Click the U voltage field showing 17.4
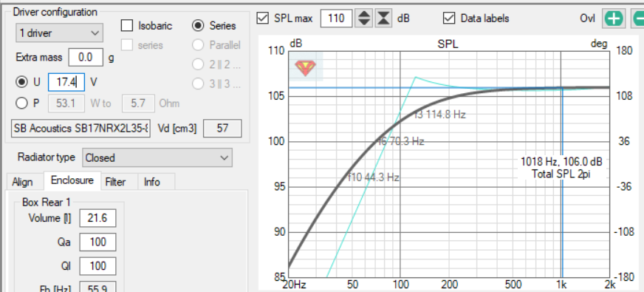This screenshot has width=644, height=292. (x=66, y=82)
